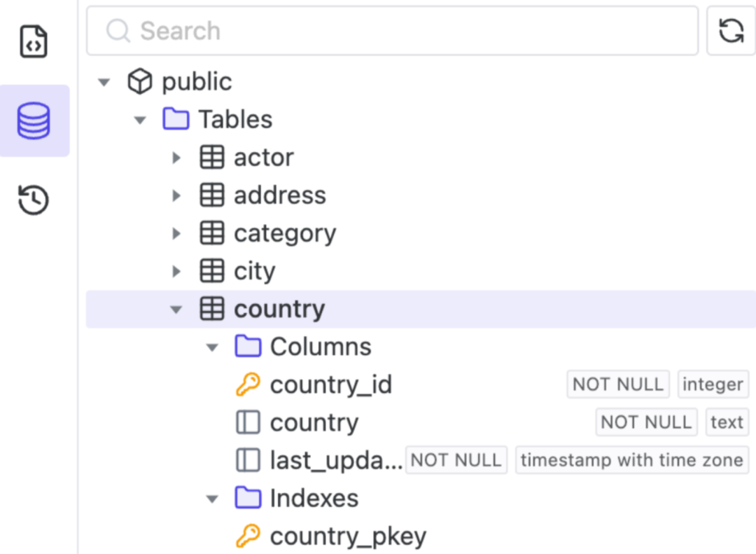756x554 pixels.
Task: Click the country_id primary key icon
Action: 248,385
